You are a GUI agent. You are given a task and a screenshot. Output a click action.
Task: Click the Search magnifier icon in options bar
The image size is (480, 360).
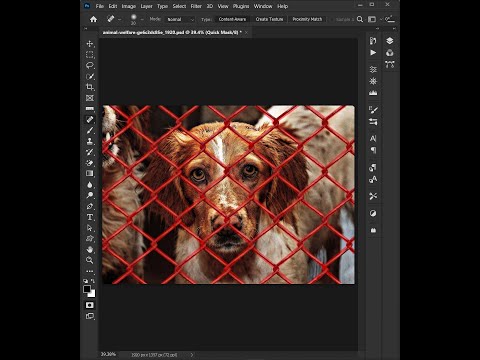click(x=360, y=19)
